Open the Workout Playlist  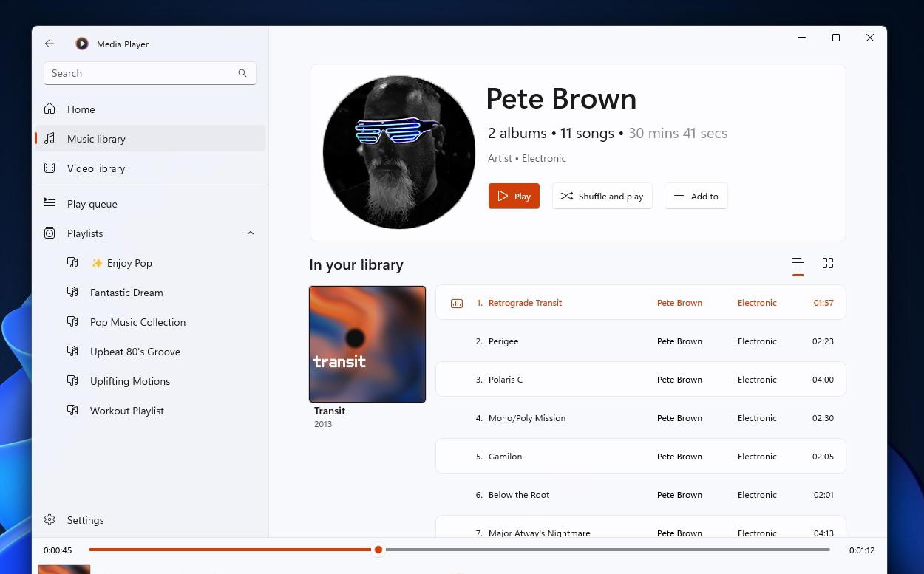pyautogui.click(x=150, y=411)
